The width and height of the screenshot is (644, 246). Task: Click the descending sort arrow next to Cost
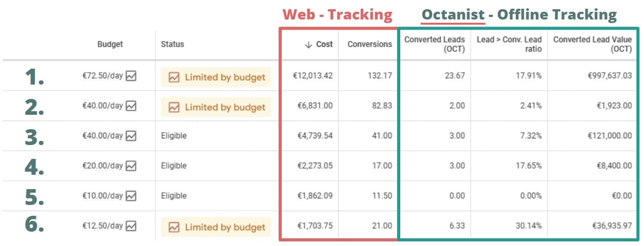click(x=308, y=45)
